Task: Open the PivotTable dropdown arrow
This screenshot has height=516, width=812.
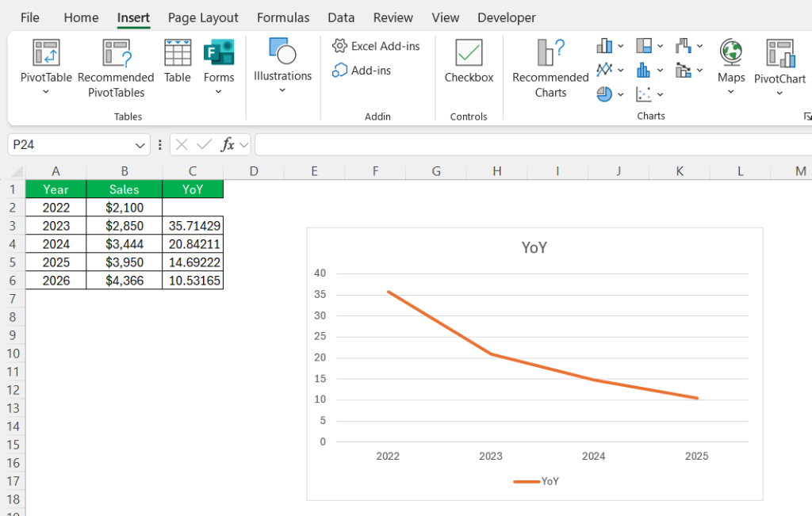Action: (45, 90)
